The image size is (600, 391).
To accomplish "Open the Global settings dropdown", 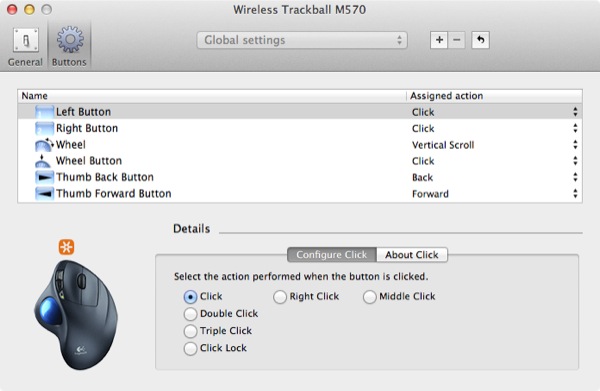I will point(302,40).
